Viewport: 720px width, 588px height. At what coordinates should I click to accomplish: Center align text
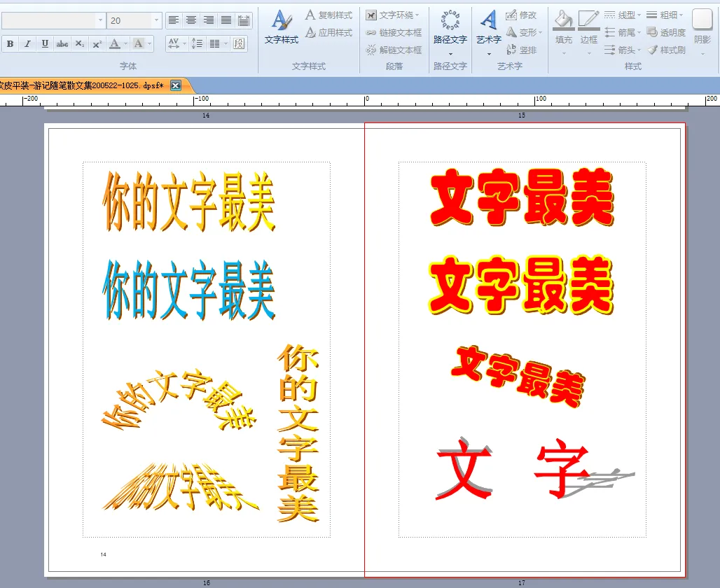pyautogui.click(x=191, y=20)
